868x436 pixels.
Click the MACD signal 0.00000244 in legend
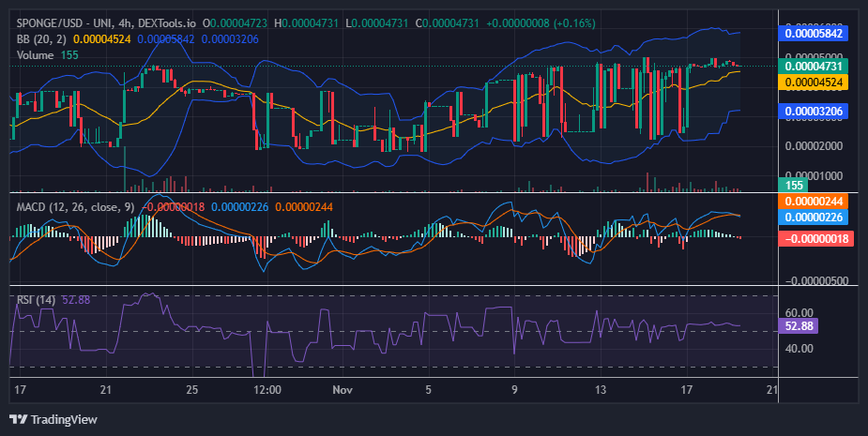(x=304, y=207)
